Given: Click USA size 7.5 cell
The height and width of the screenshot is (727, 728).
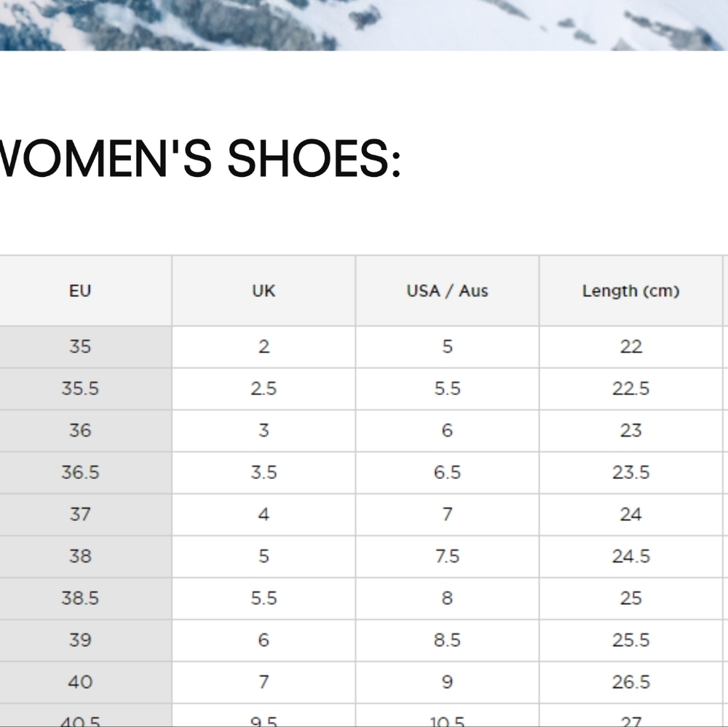Looking at the screenshot, I should click(447, 556).
